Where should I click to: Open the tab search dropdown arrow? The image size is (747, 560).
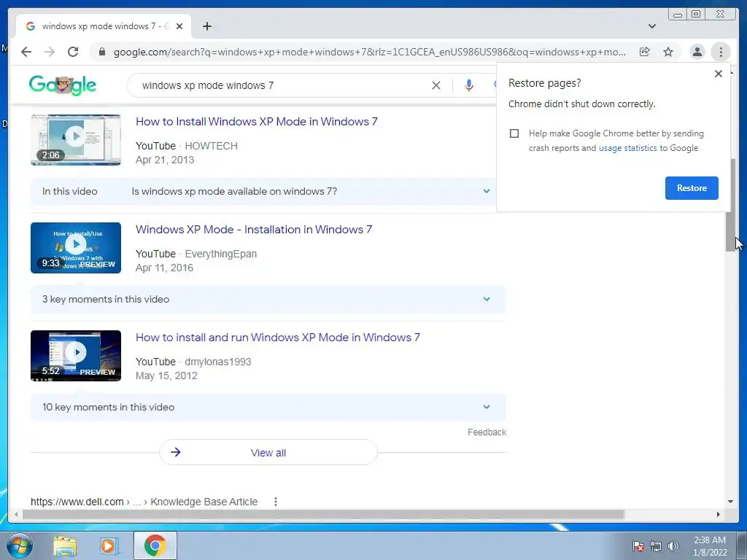click(x=651, y=26)
